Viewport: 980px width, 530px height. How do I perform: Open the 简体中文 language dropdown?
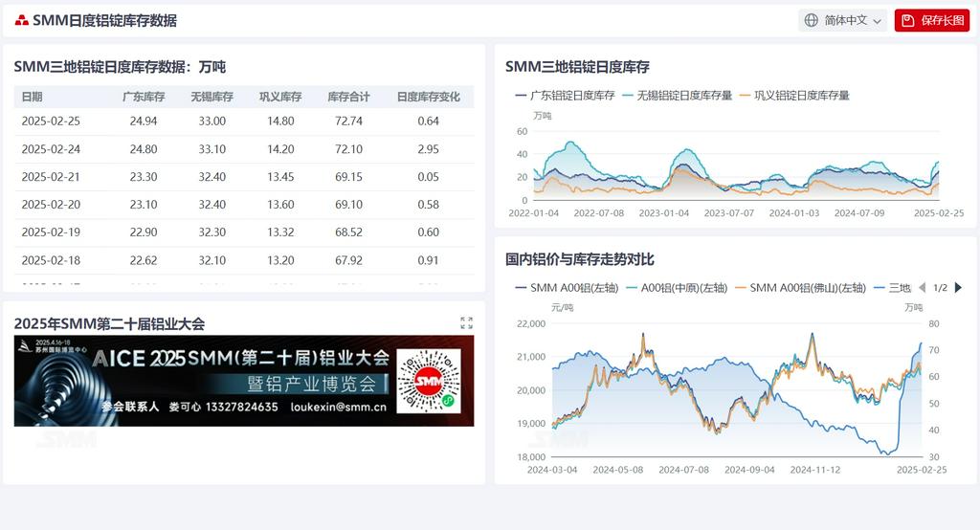pyautogui.click(x=843, y=21)
